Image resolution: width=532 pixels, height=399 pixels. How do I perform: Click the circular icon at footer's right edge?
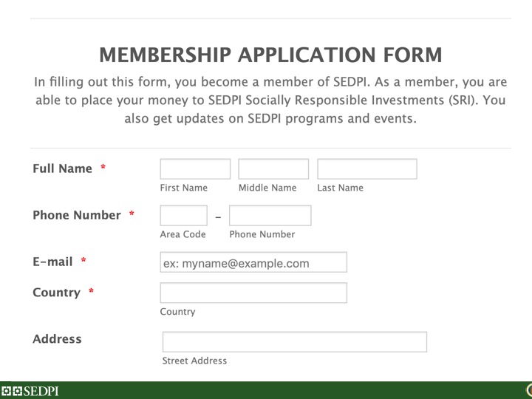point(528,390)
